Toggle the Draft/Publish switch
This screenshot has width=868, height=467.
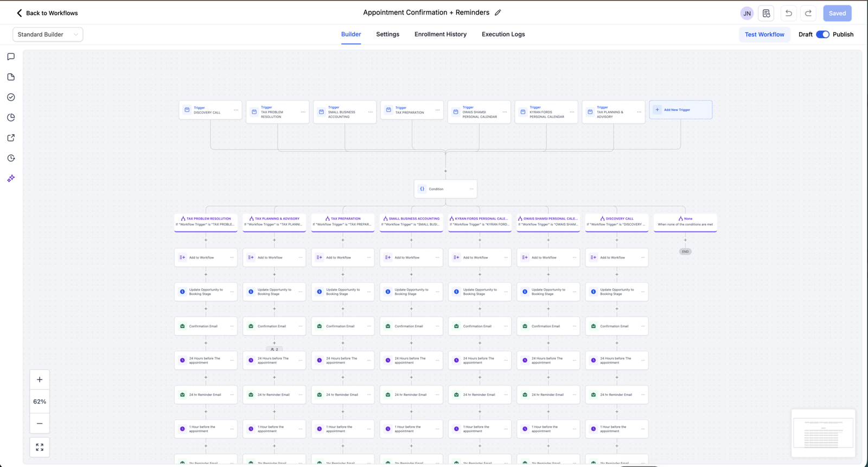point(822,34)
